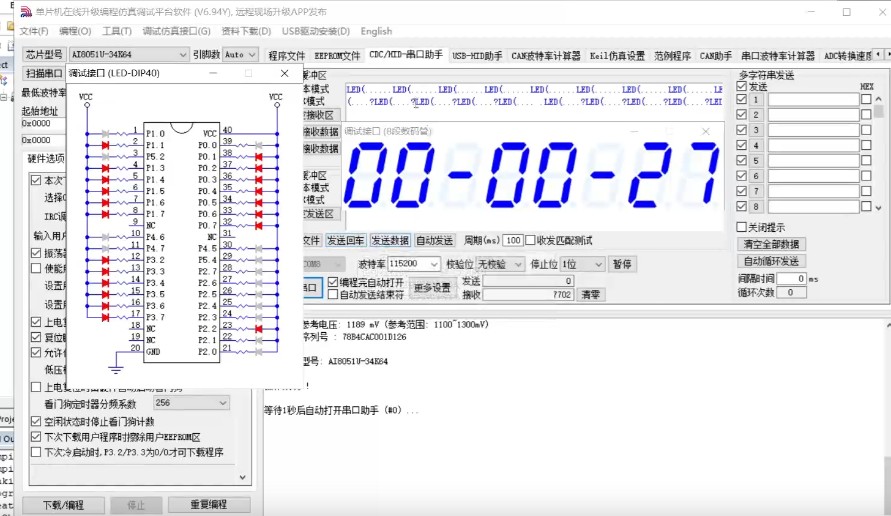The width and height of the screenshot is (891, 516).
Task: Enable HEX checkbox for string row 6
Action: point(866,176)
